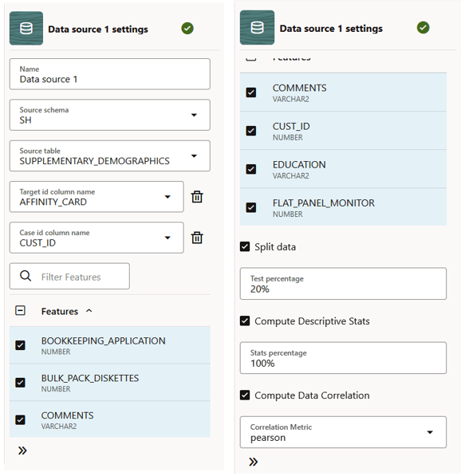Image resolution: width=461 pixels, height=476 pixels.
Task: Click the Name field 'Data source 1'
Action: 110,74
